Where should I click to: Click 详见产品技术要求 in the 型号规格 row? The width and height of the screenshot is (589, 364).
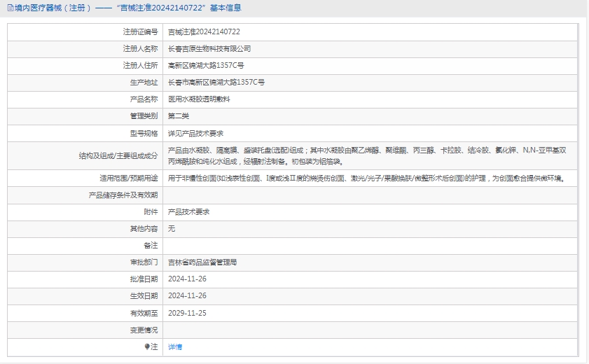tap(195, 133)
